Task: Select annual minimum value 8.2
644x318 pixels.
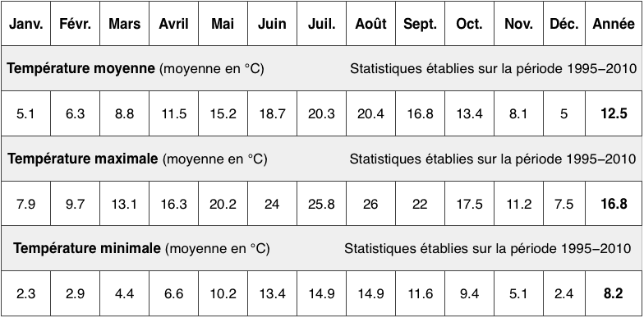Action: pos(614,293)
